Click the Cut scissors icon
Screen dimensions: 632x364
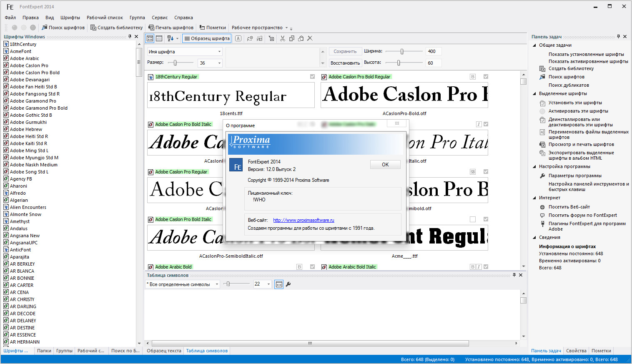[x=283, y=38]
